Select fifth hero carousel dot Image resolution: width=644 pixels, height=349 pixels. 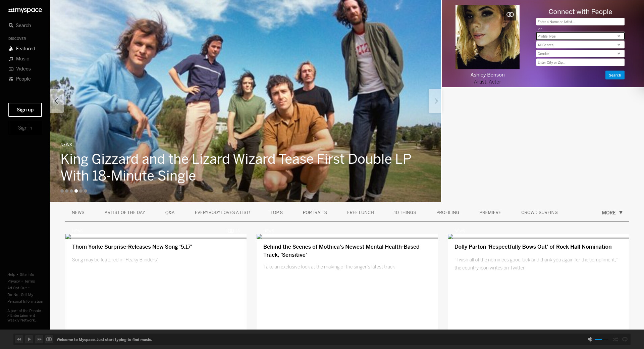[x=81, y=191]
